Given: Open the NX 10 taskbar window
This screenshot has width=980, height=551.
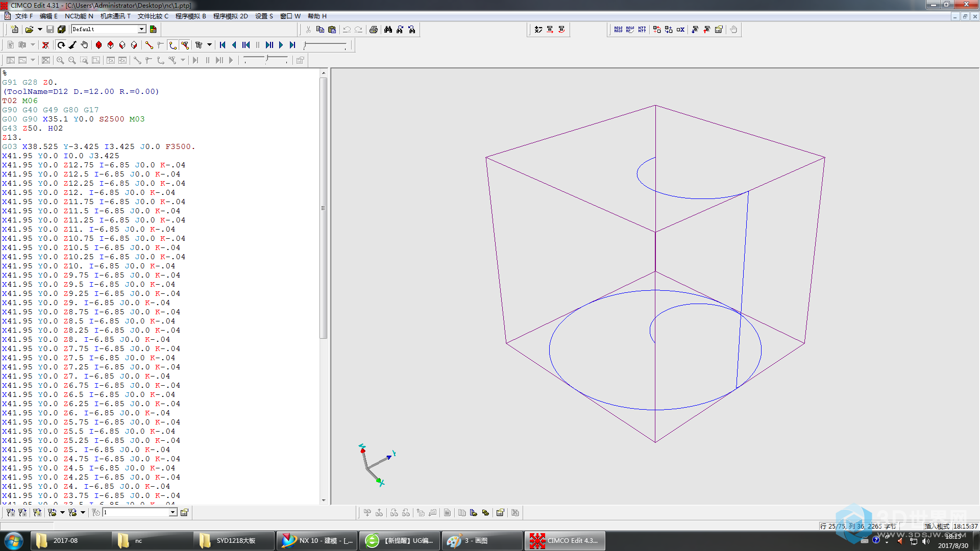Looking at the screenshot, I should [316, 541].
